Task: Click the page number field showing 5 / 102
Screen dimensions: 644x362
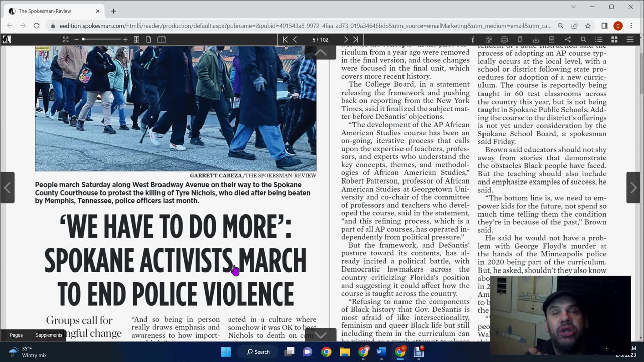Action: click(320, 39)
